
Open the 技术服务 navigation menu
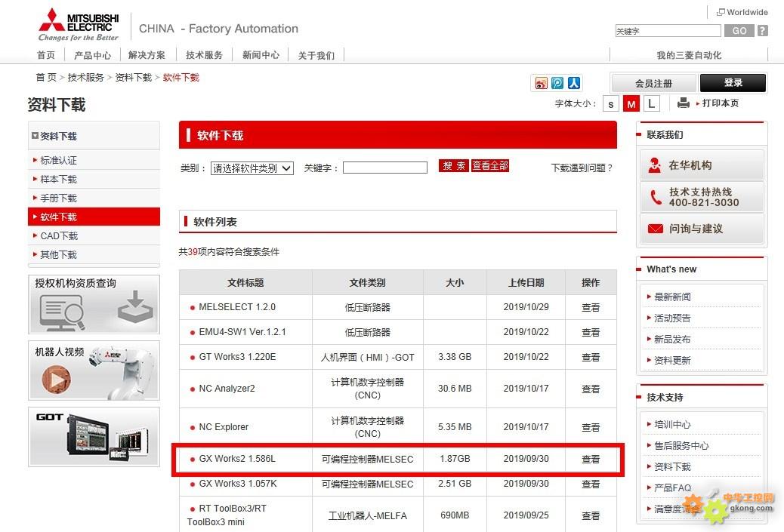coord(204,55)
